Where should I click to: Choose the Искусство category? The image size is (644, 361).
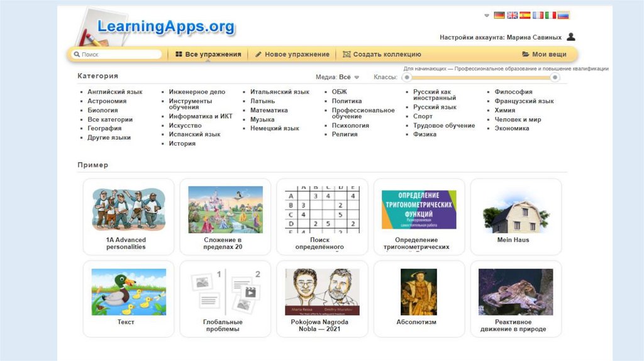[x=186, y=126]
